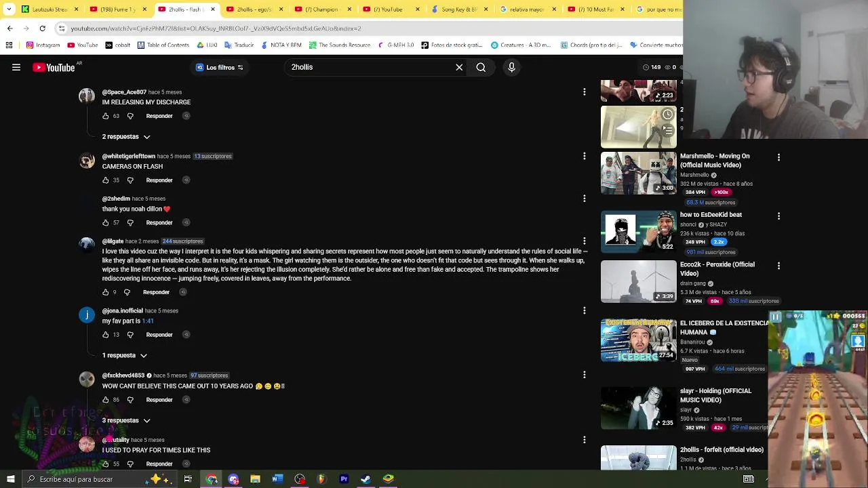Open options menu for @lilgate comment
This screenshot has height=488, width=868.
584,241
